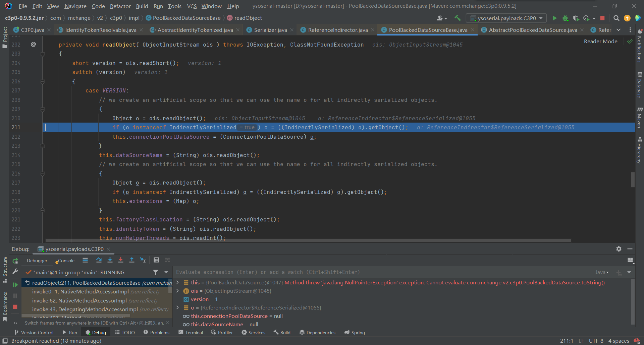Start debugging with the green bug icon
Viewport: 644px width, 345px height.
pyautogui.click(x=565, y=18)
